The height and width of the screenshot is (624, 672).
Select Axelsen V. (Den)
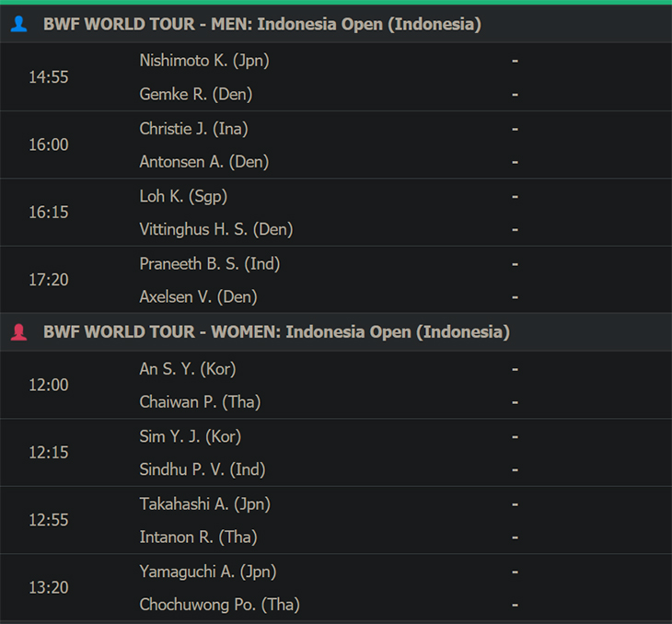[x=199, y=297]
